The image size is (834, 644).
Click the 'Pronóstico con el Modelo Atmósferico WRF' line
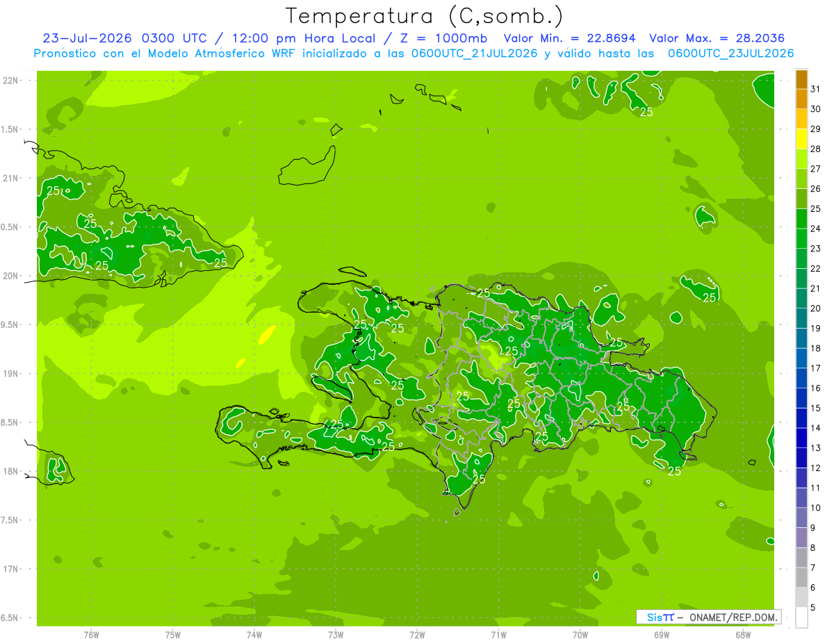(x=166, y=53)
